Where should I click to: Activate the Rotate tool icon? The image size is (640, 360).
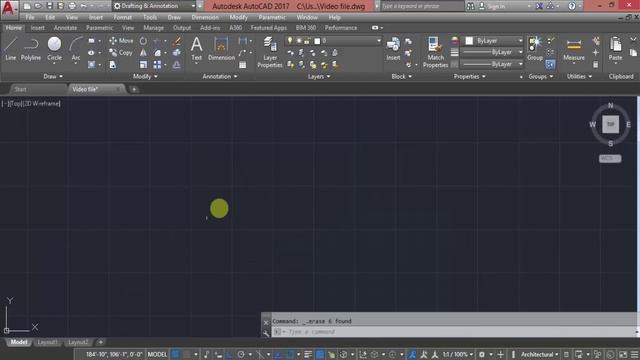[143, 41]
